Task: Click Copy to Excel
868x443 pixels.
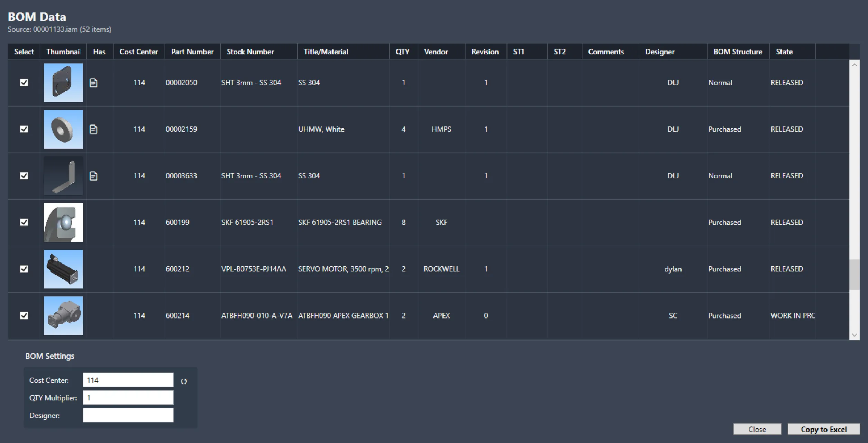Action: click(824, 429)
